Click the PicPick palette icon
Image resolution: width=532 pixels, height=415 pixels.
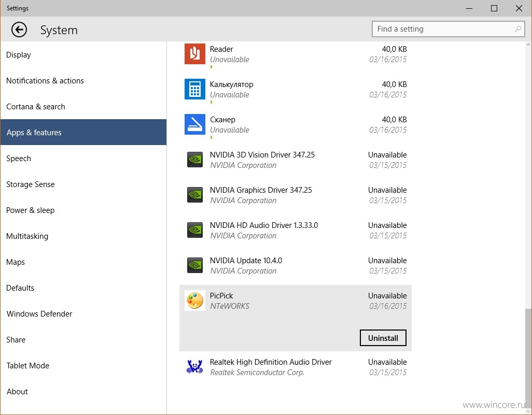(195, 300)
